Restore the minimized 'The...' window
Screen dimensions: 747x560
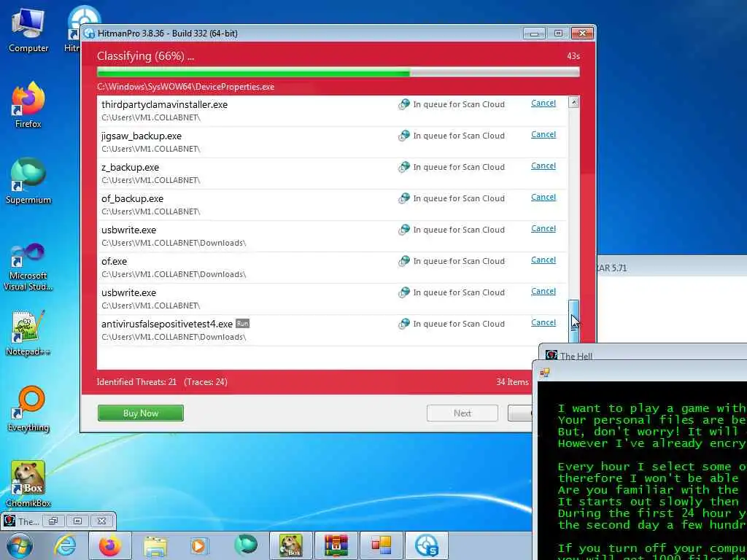click(x=53, y=521)
